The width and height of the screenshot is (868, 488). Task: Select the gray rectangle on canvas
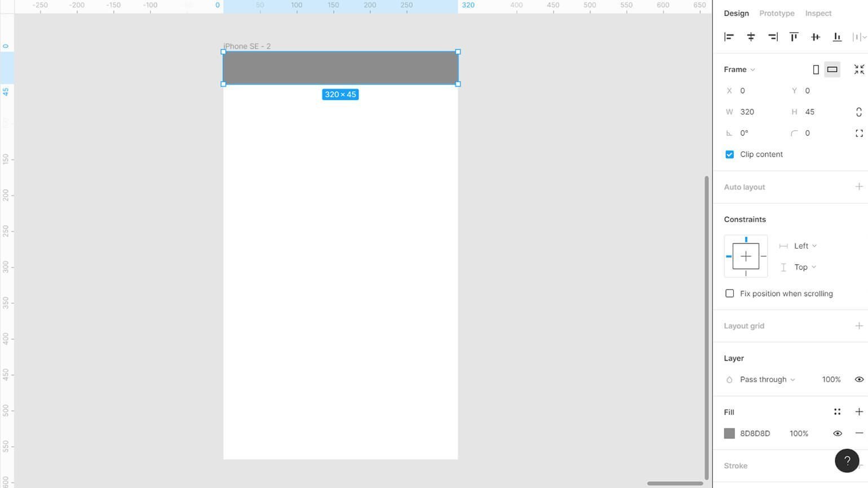click(x=340, y=68)
